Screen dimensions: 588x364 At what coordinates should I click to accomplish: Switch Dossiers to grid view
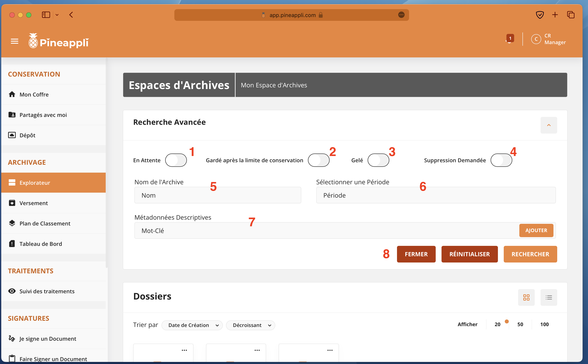(x=526, y=297)
